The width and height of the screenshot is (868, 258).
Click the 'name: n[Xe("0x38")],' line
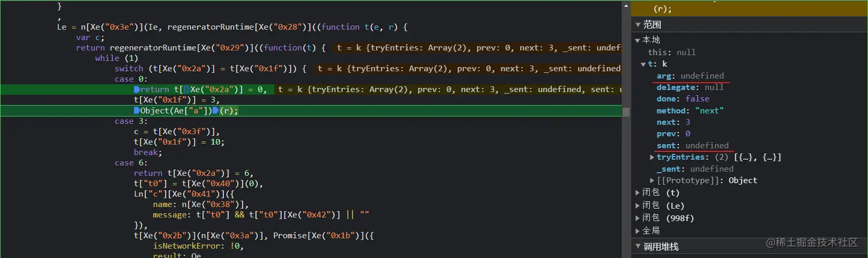click(x=200, y=205)
